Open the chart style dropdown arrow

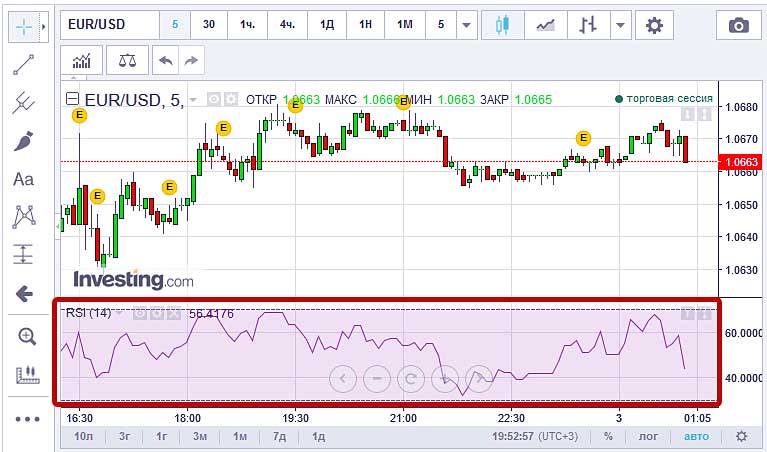click(x=620, y=24)
